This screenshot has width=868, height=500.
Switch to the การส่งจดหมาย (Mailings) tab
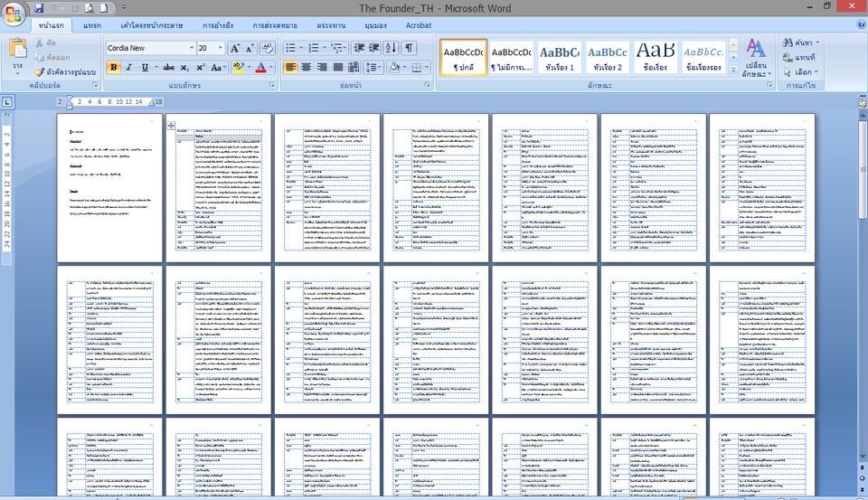[x=275, y=25]
